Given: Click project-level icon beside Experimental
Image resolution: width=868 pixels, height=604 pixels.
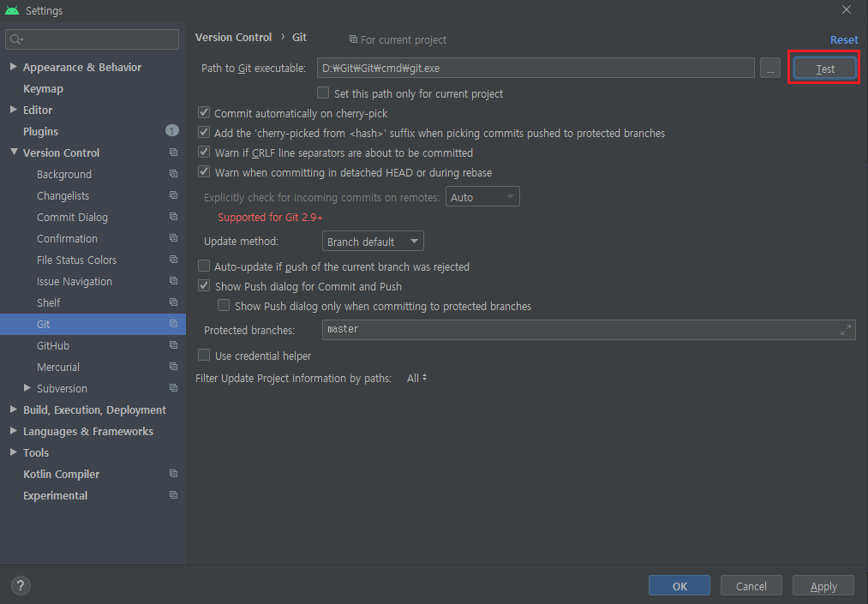Looking at the screenshot, I should 173,495.
